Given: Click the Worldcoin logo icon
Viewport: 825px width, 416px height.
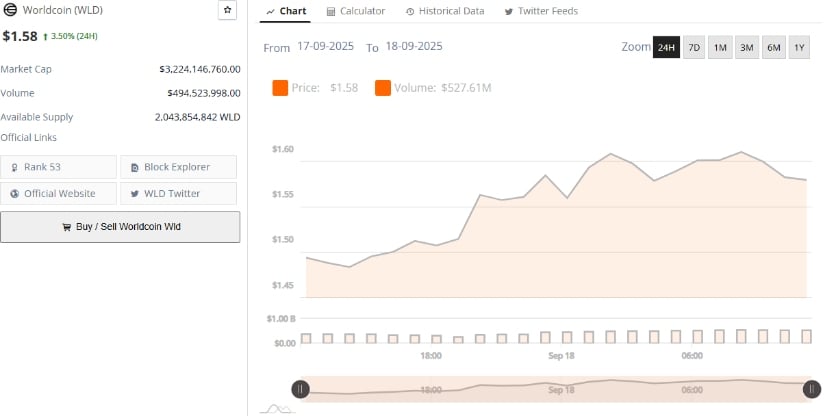Looking at the screenshot, I should [9, 9].
